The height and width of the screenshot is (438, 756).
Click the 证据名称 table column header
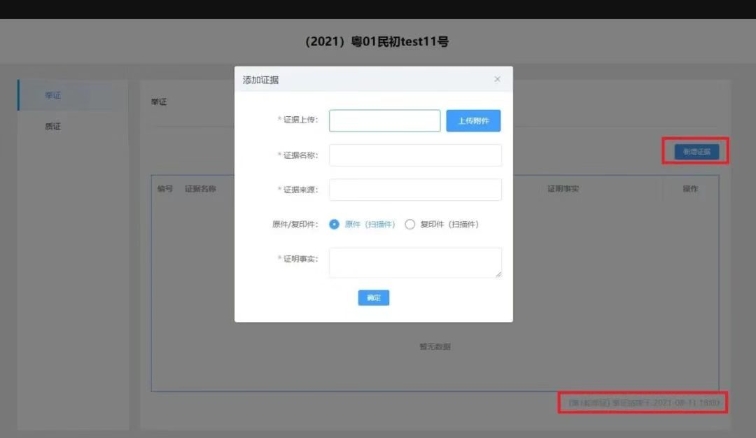click(201, 188)
